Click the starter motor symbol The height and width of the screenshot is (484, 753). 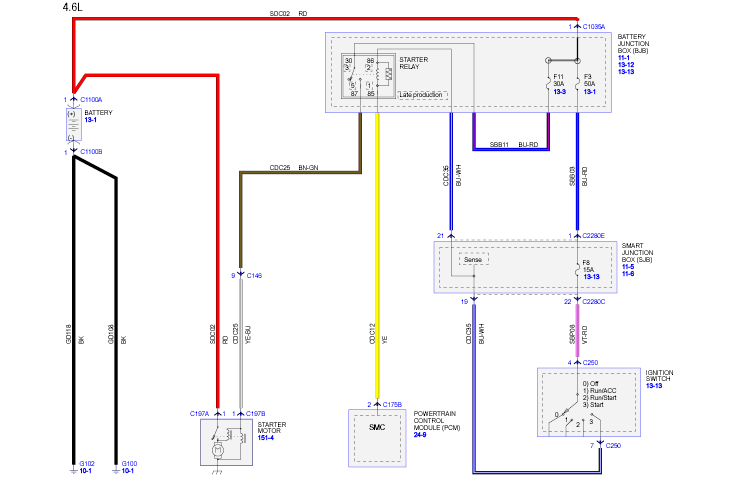point(226,442)
